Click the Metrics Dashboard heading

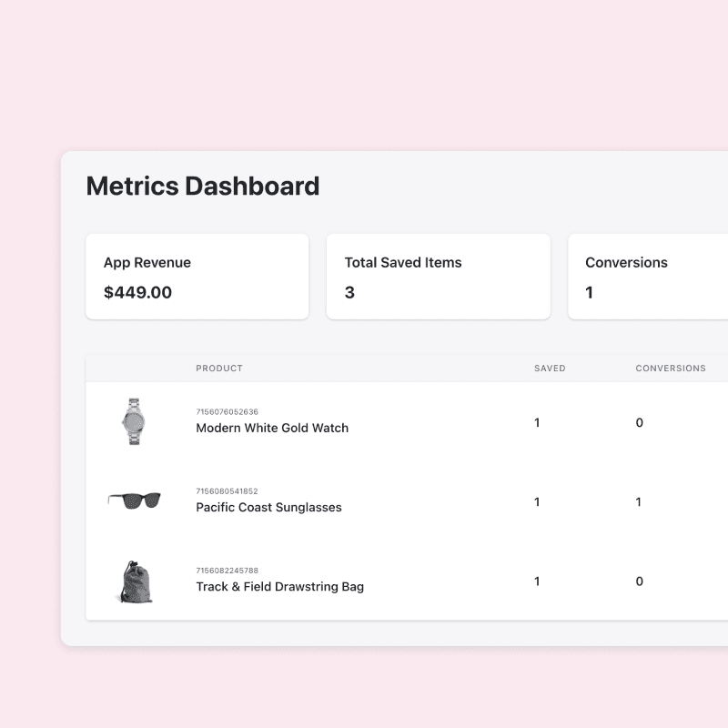tap(202, 186)
